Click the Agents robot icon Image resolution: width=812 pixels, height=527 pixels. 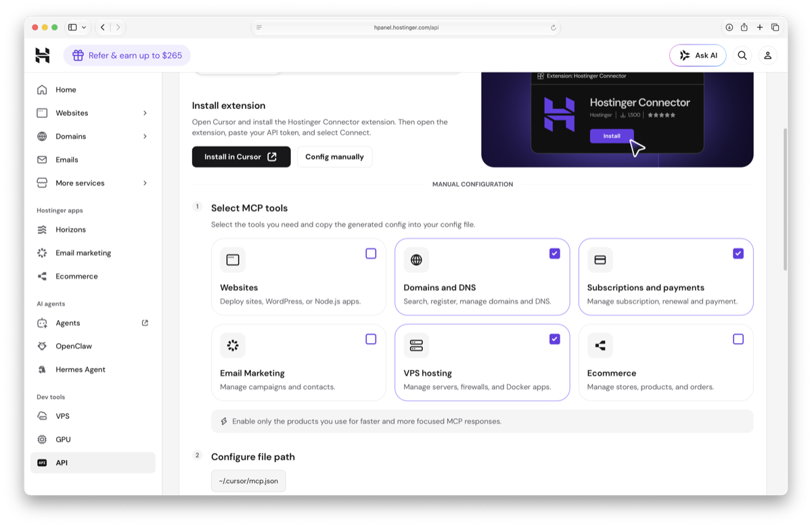click(x=42, y=323)
